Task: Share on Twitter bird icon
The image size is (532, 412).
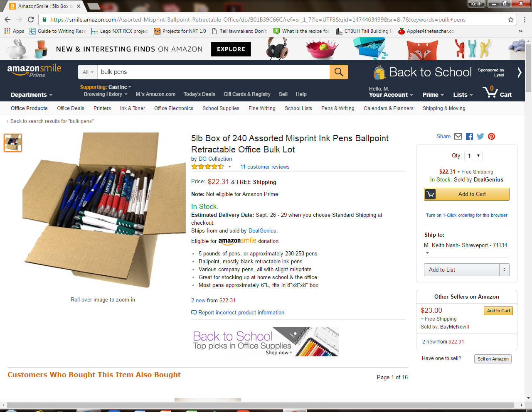Action: pyautogui.click(x=480, y=137)
